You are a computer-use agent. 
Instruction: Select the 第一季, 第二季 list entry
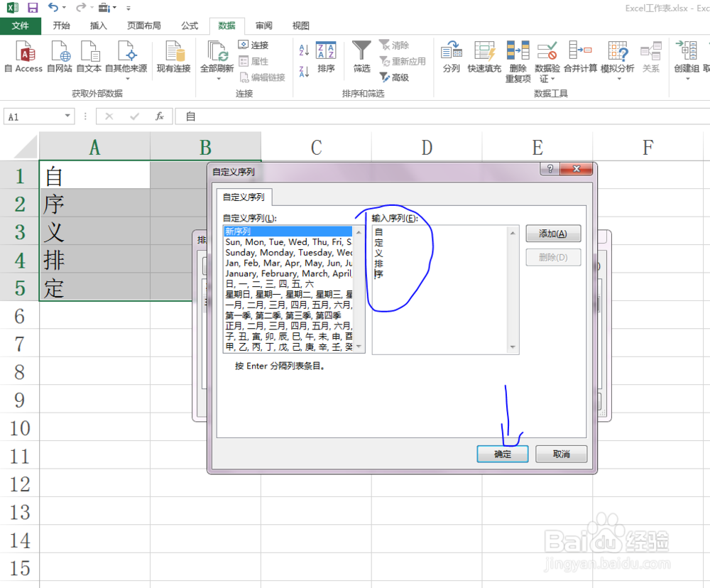point(288,315)
